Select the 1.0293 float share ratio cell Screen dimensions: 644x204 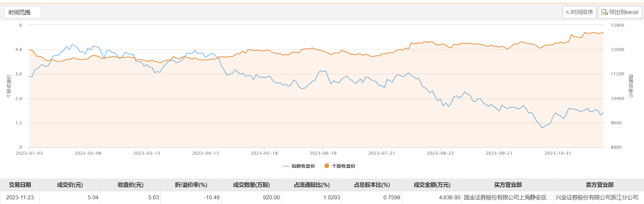(x=312, y=197)
